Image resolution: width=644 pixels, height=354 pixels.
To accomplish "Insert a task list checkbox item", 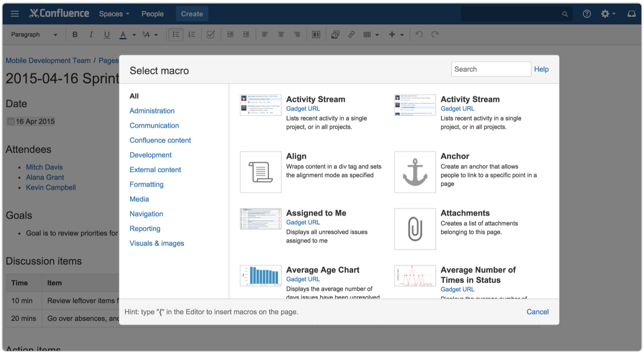I will [211, 34].
